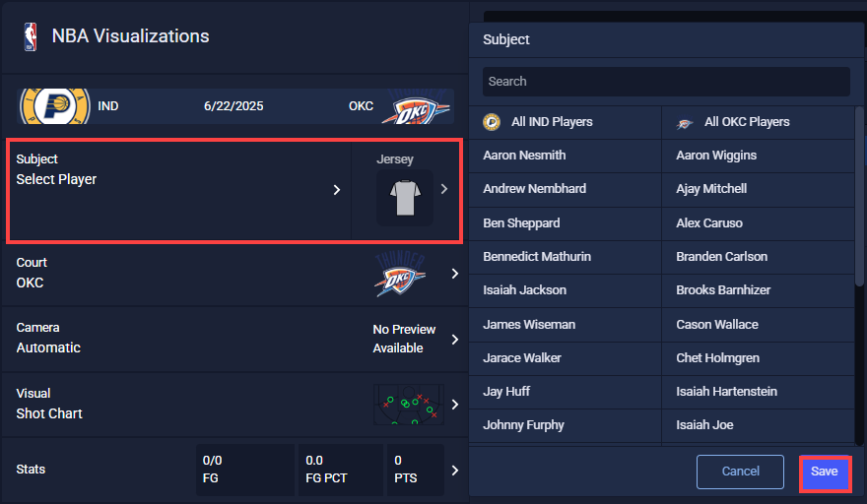Screen dimensions: 867x504
Task: Expand the Camera Automatic row chevron
Action: coord(454,340)
